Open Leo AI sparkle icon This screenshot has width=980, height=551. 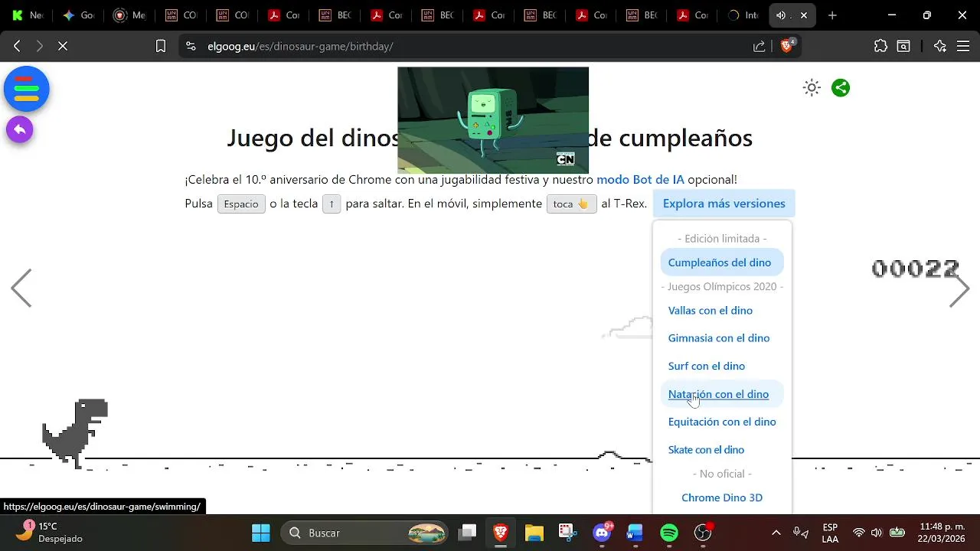(940, 46)
